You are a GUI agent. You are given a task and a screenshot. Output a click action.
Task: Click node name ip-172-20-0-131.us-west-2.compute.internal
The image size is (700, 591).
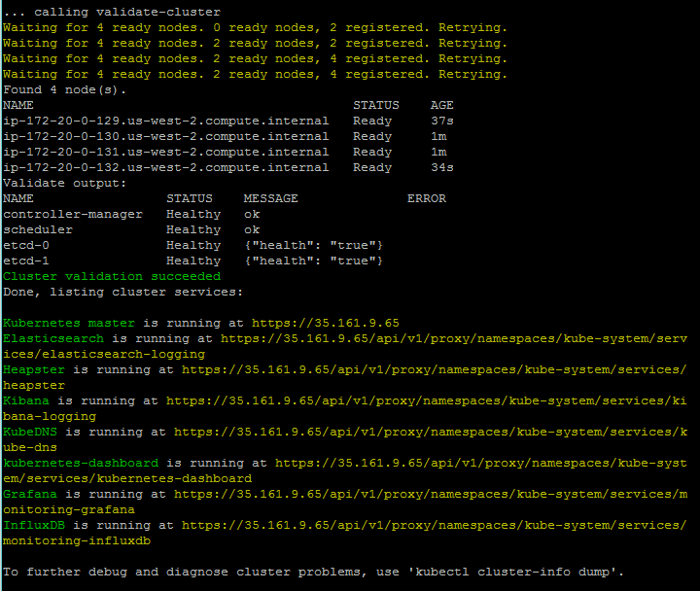click(166, 153)
